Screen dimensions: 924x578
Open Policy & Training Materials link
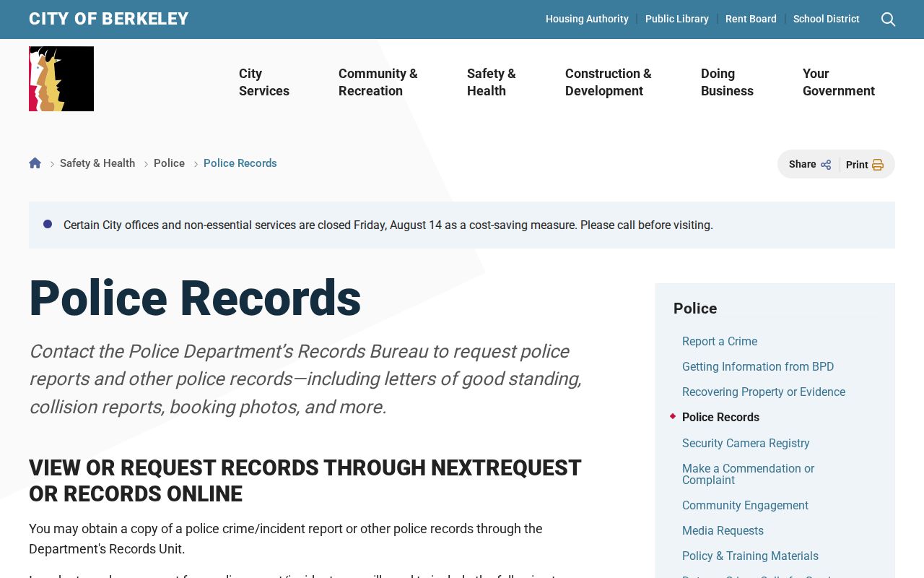point(750,556)
